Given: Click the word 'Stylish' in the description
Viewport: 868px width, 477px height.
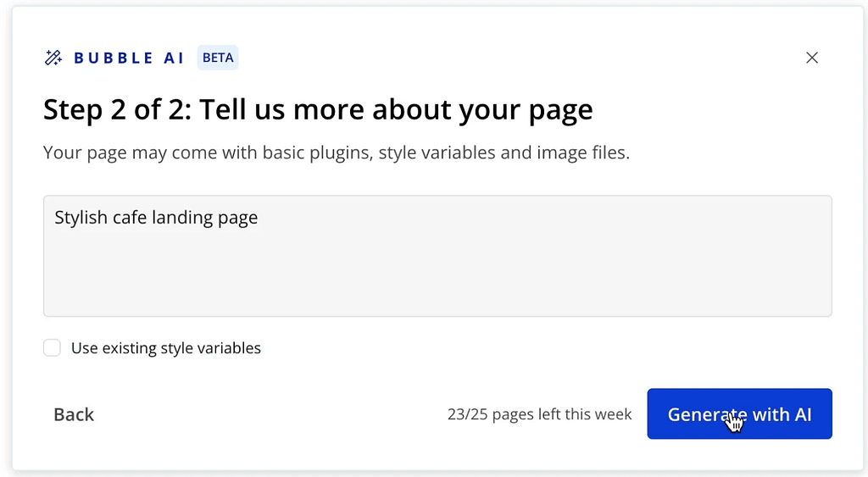Looking at the screenshot, I should 81,218.
